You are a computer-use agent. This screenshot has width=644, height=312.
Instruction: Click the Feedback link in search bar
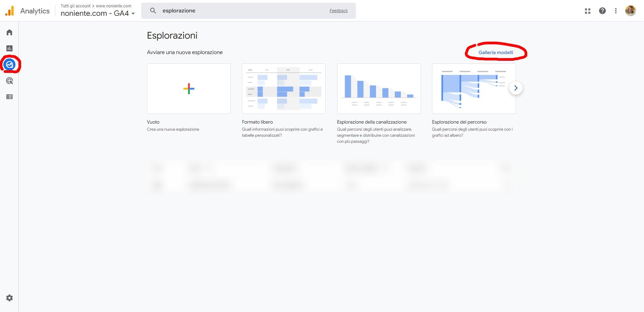click(338, 11)
